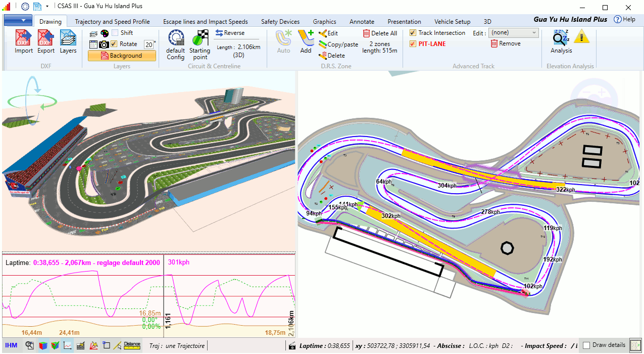Click the magnifier zoom window icon in status bar
The width and height of the screenshot is (644, 354).
pos(30,345)
